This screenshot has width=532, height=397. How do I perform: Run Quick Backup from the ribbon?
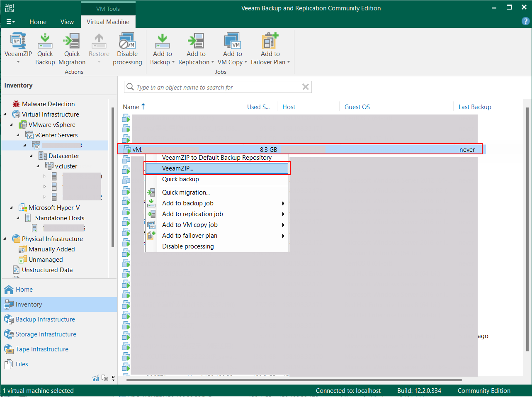point(45,41)
